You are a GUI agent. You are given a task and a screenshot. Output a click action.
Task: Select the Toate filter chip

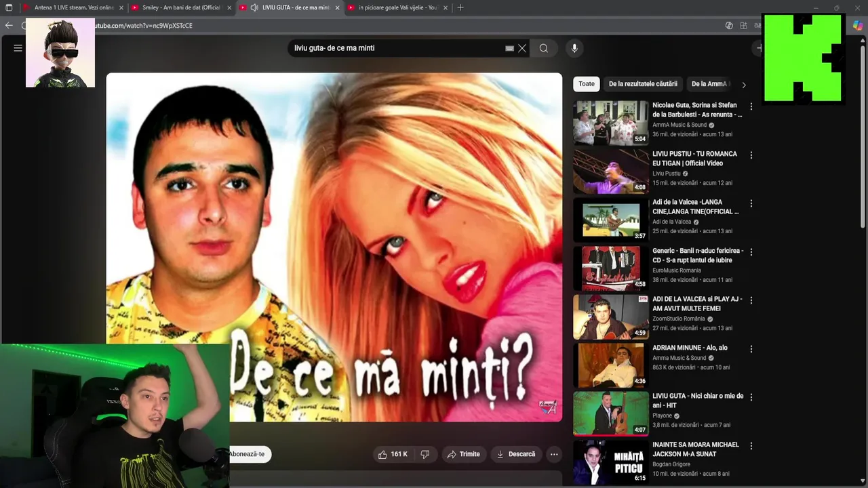pyautogui.click(x=587, y=84)
